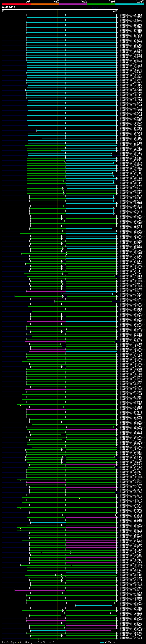This screenshot has width=146, height=644.
Task: Select label UniRef100_B8B8K5
Action: point(131,198)
